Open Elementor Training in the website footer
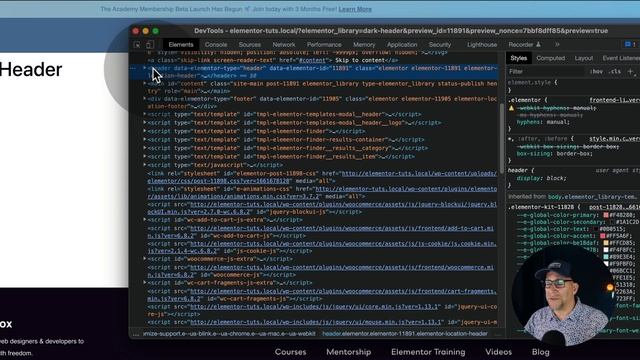The height and width of the screenshot is (360, 640). point(428,352)
